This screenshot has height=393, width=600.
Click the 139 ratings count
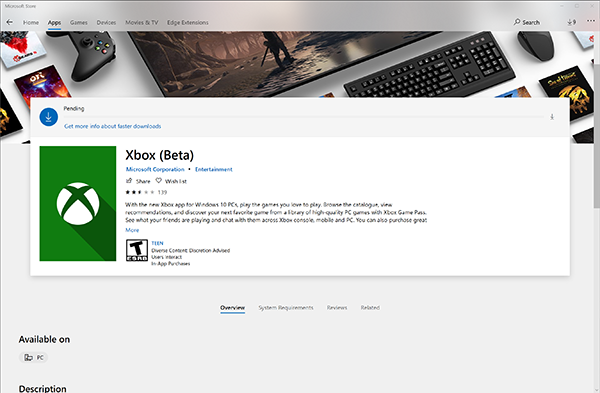tap(162, 192)
